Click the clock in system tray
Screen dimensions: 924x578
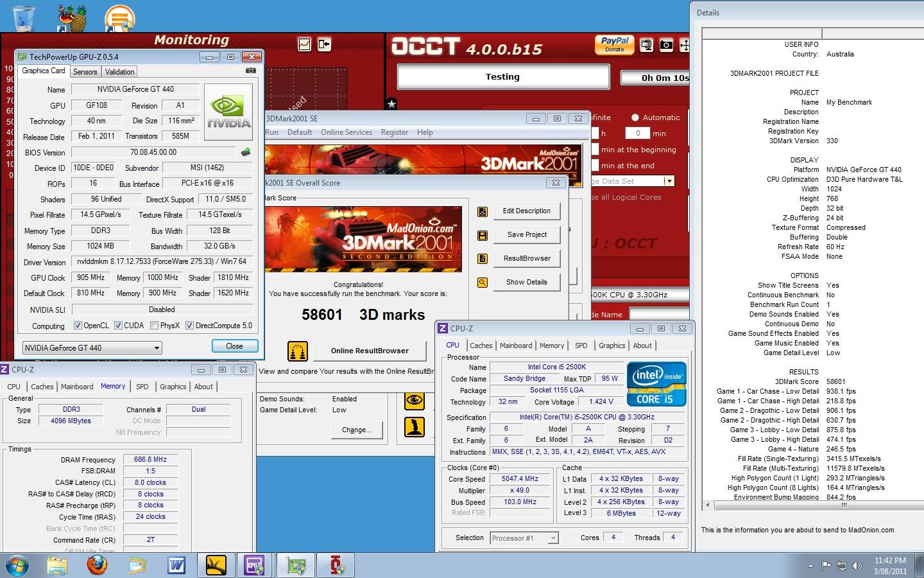(890, 566)
